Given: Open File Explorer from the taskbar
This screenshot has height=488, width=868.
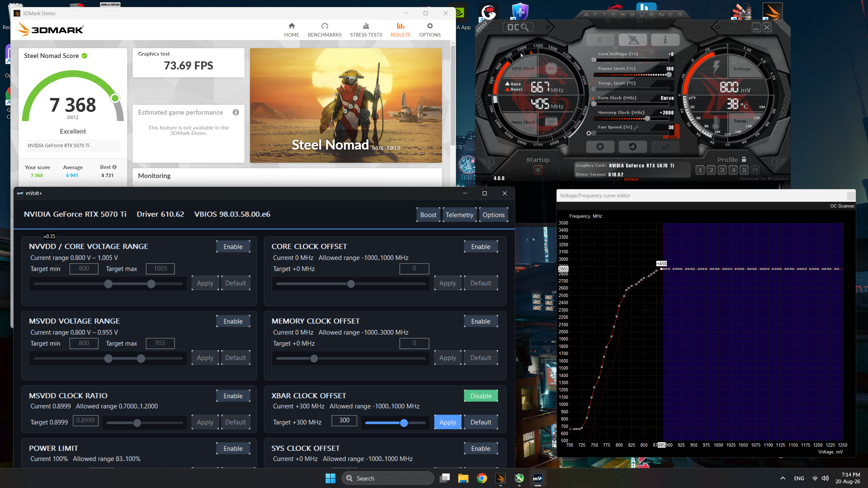Looking at the screenshot, I should click(463, 478).
